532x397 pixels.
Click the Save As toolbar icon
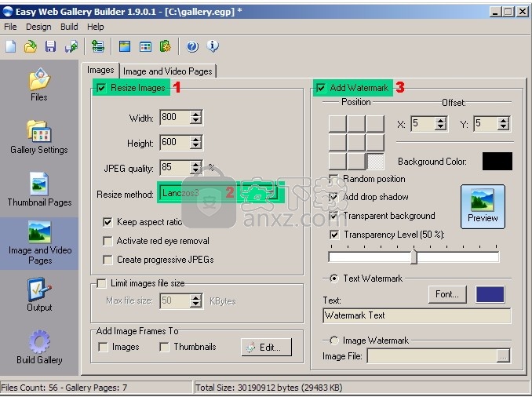coord(71,46)
